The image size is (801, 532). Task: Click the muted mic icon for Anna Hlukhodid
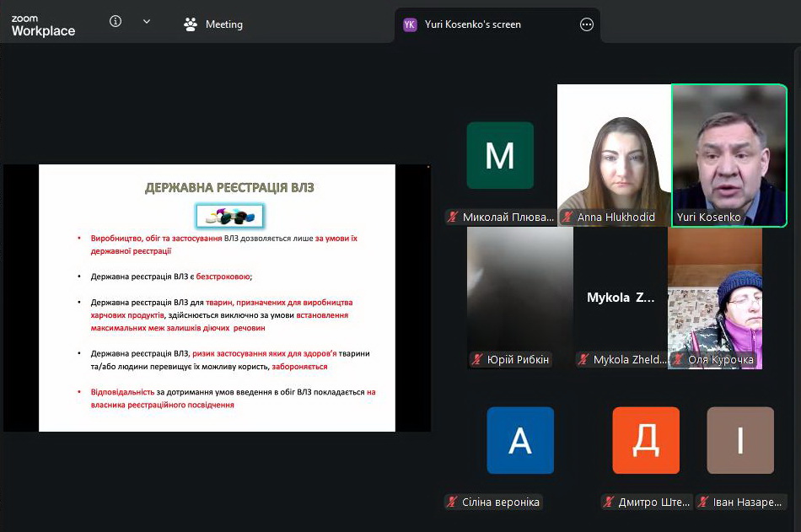pyautogui.click(x=567, y=218)
